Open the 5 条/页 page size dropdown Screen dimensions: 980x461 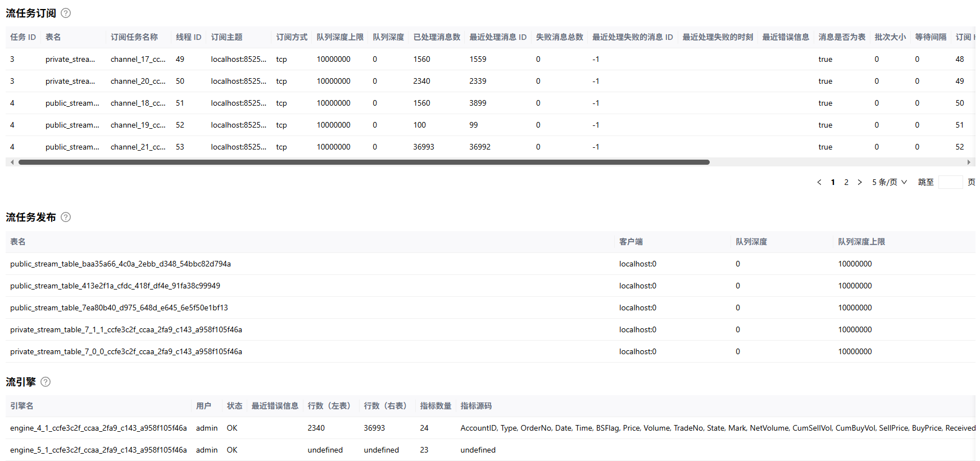point(889,182)
